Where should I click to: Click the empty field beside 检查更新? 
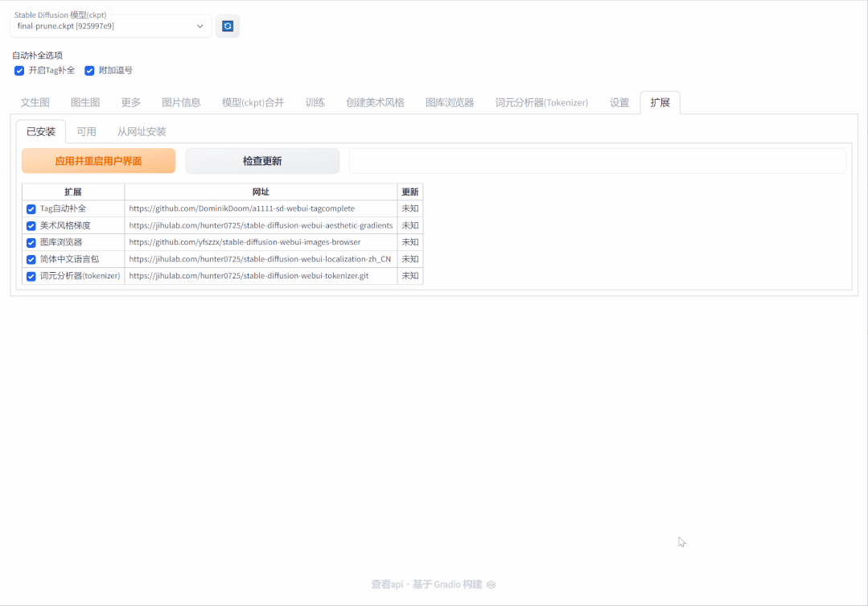tap(598, 161)
